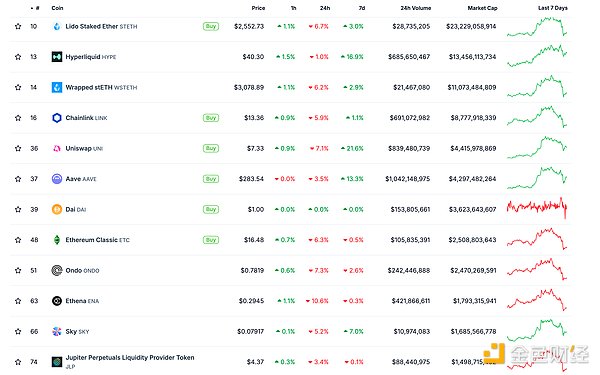The height and width of the screenshot is (375, 600).
Task: Open the Dai 7-day sparkline chart
Action: (536, 208)
